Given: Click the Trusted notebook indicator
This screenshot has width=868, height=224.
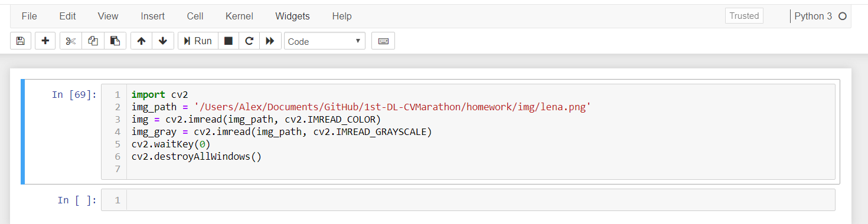Looking at the screenshot, I should coord(744,16).
